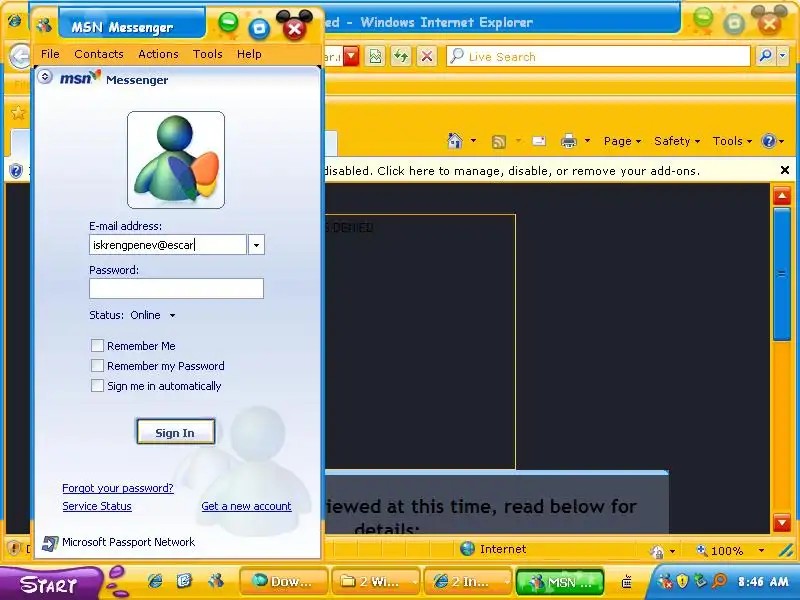Click the compatibility view icon beside address bar
The height and width of the screenshot is (600, 800).
[376, 56]
